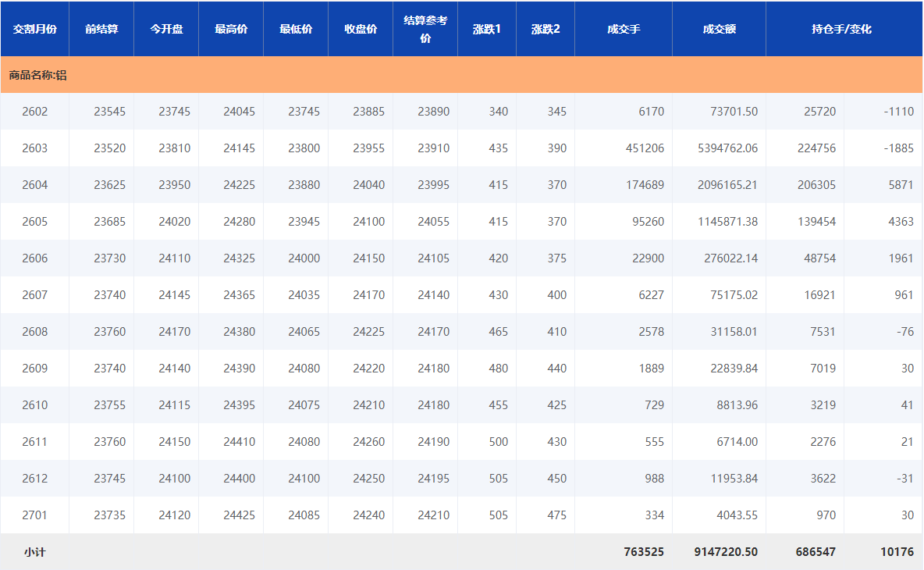Click the 成交额 value 5394762.06
924x570 pixels.
pyautogui.click(x=727, y=148)
